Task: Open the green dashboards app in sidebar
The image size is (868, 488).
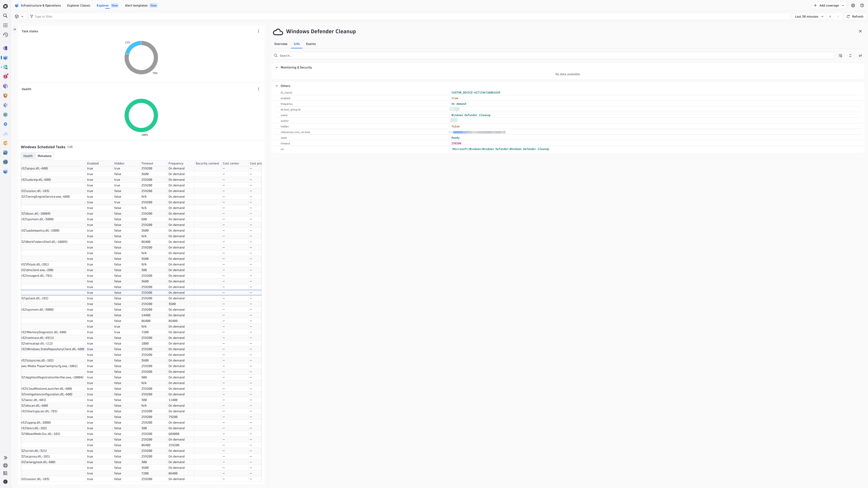Action: [5, 67]
